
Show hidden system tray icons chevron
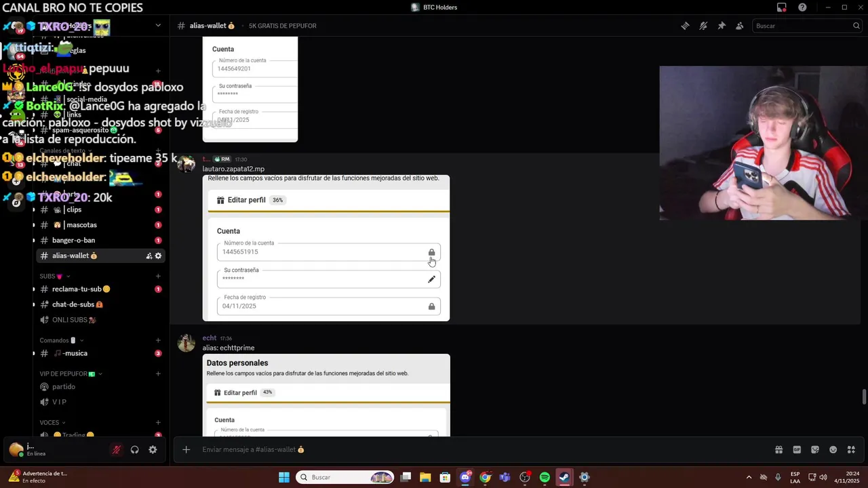click(x=749, y=477)
